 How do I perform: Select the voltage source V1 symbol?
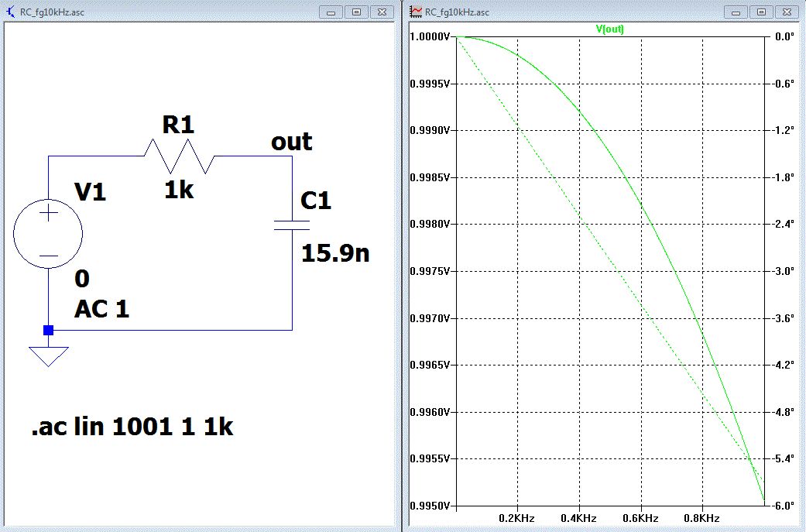click(x=48, y=234)
